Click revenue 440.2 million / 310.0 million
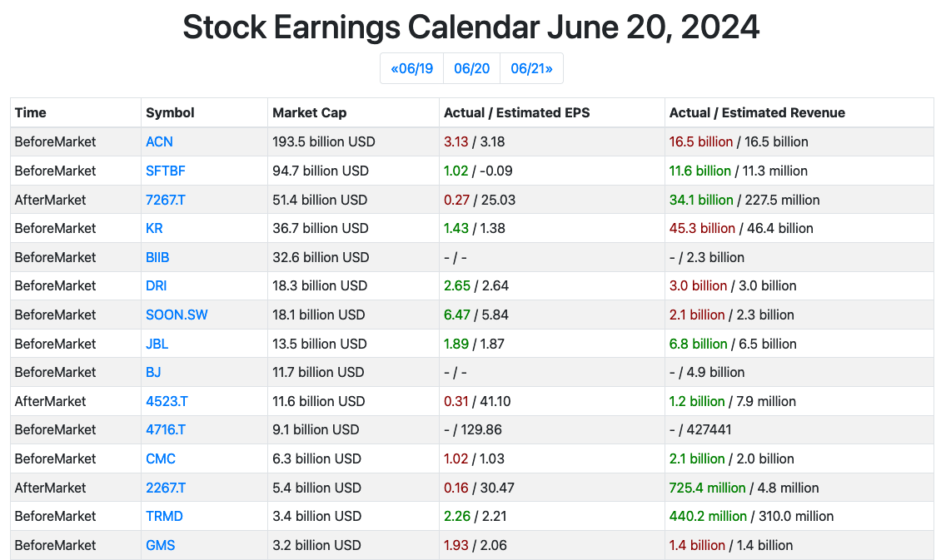Image resolution: width=936 pixels, height=560 pixels. [751, 517]
